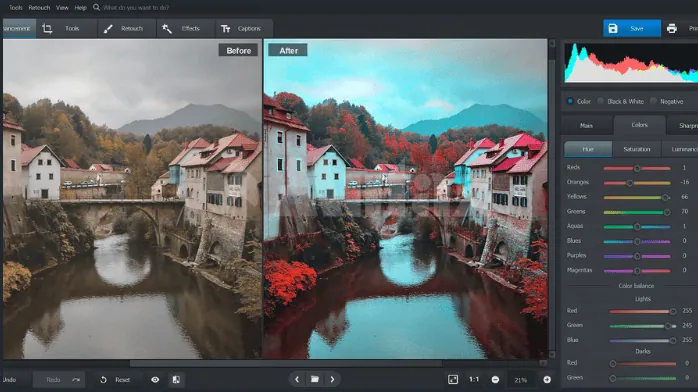Click the horizontal scrollbar under the image

[x=285, y=363]
